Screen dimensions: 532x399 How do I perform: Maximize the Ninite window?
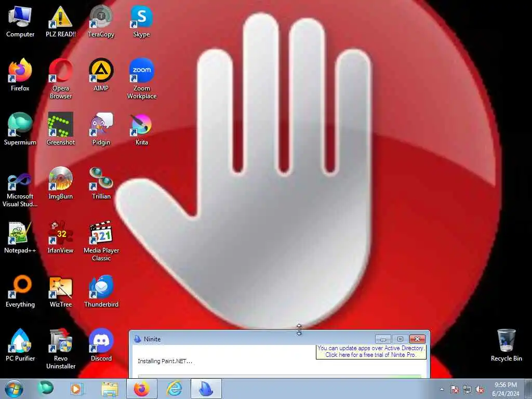[400, 339]
